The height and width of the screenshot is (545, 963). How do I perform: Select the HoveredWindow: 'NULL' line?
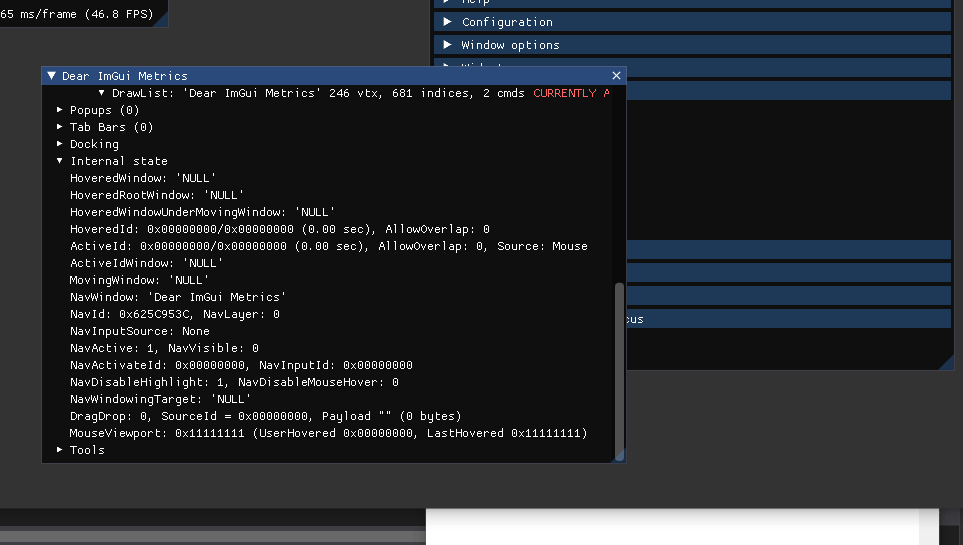pos(142,178)
